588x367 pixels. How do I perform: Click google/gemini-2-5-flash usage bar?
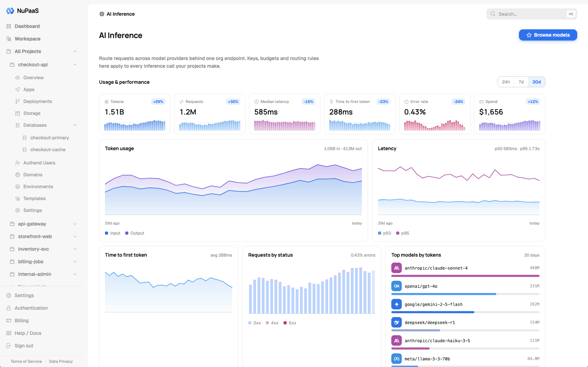pos(465,312)
